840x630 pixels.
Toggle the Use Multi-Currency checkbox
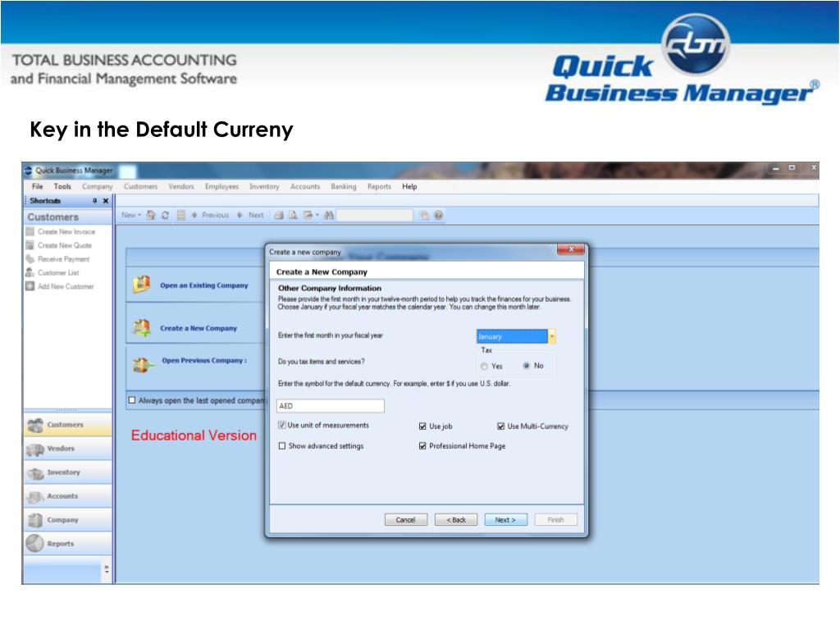(501, 427)
